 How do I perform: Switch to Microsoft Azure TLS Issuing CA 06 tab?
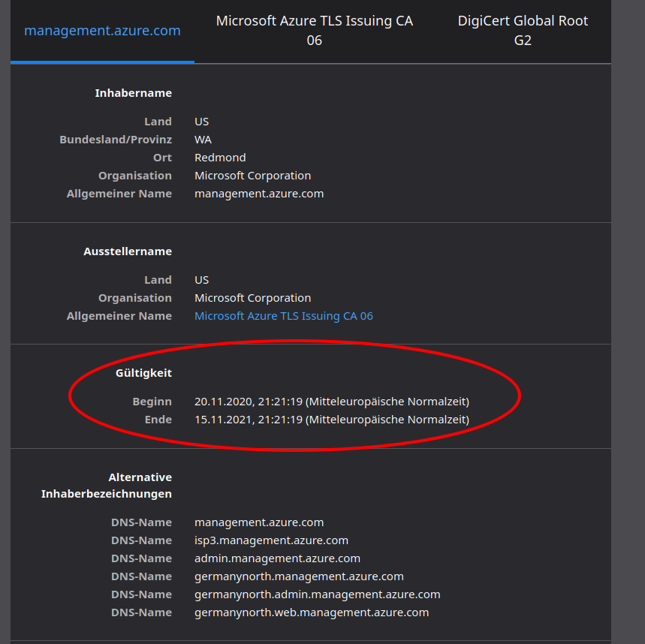coord(315,31)
